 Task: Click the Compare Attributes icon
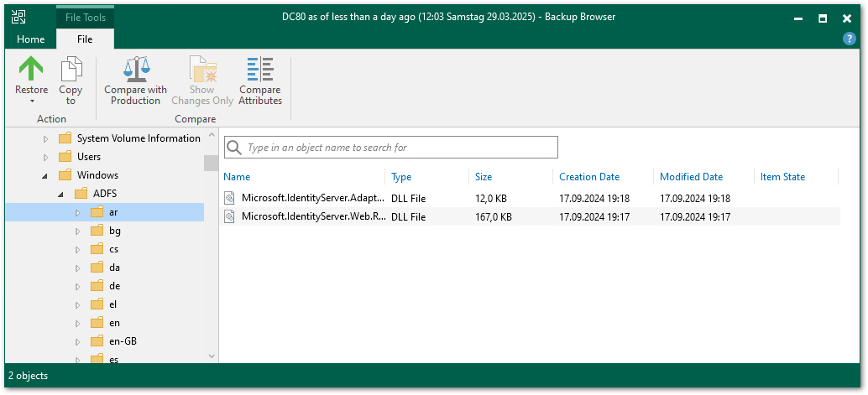260,69
